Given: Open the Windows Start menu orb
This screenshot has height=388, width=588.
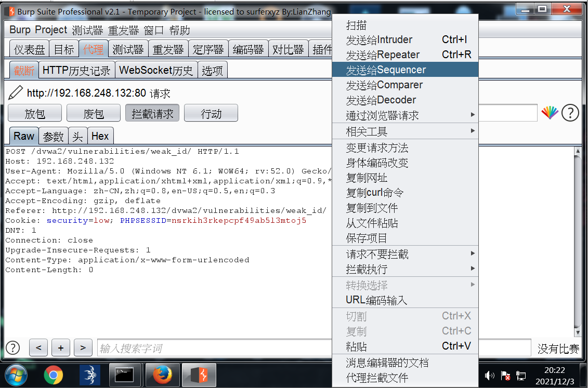Looking at the screenshot, I should (x=16, y=375).
